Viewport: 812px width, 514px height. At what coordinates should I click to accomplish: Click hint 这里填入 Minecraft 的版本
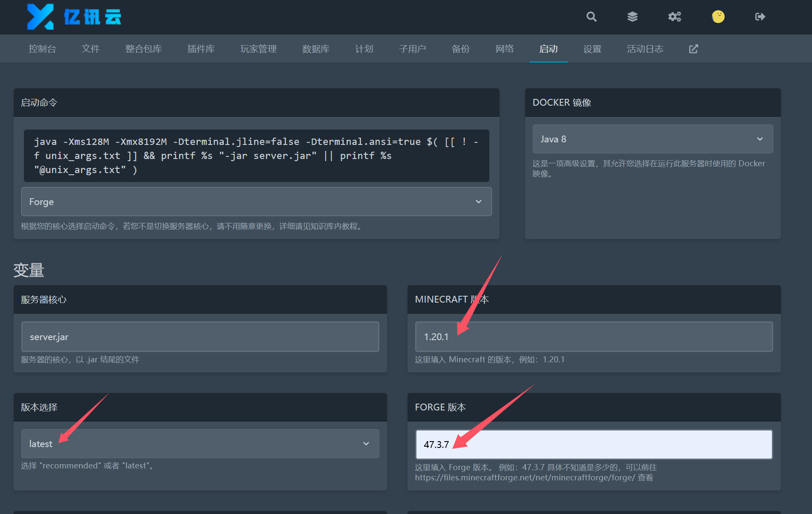tap(490, 360)
